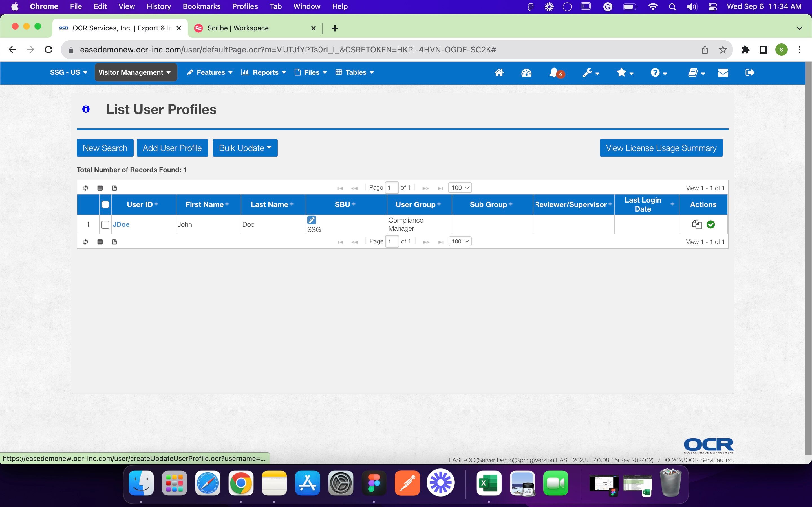The height and width of the screenshot is (507, 812).
Task: Open the Tables menu
Action: [x=355, y=72]
